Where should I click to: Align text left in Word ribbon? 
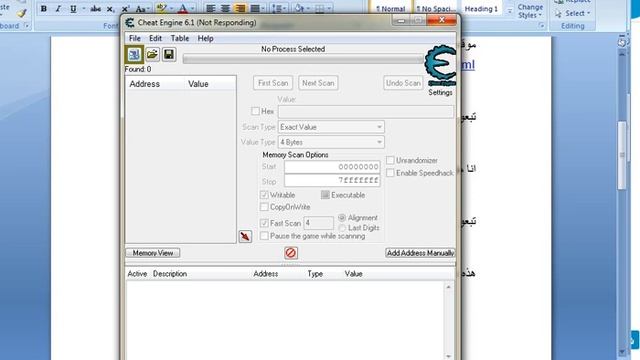pos(211,8)
